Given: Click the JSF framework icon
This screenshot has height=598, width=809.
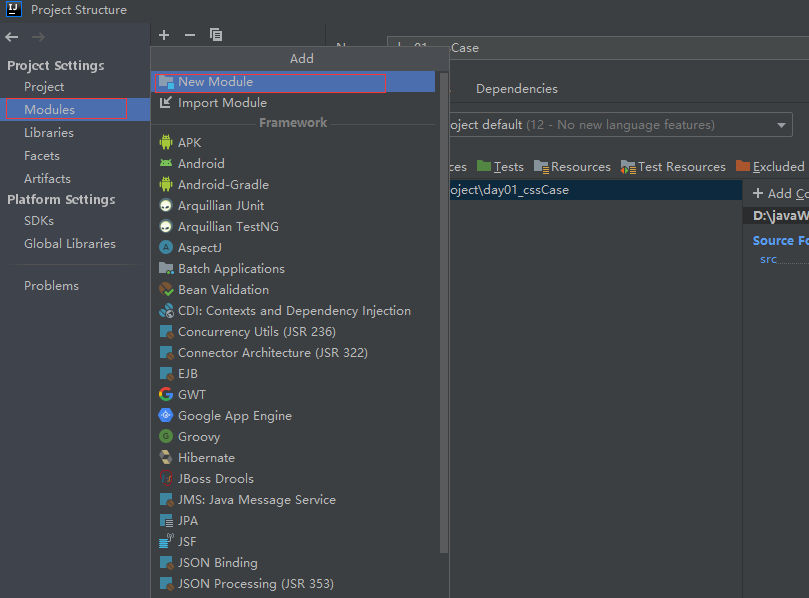Looking at the screenshot, I should pos(166,541).
